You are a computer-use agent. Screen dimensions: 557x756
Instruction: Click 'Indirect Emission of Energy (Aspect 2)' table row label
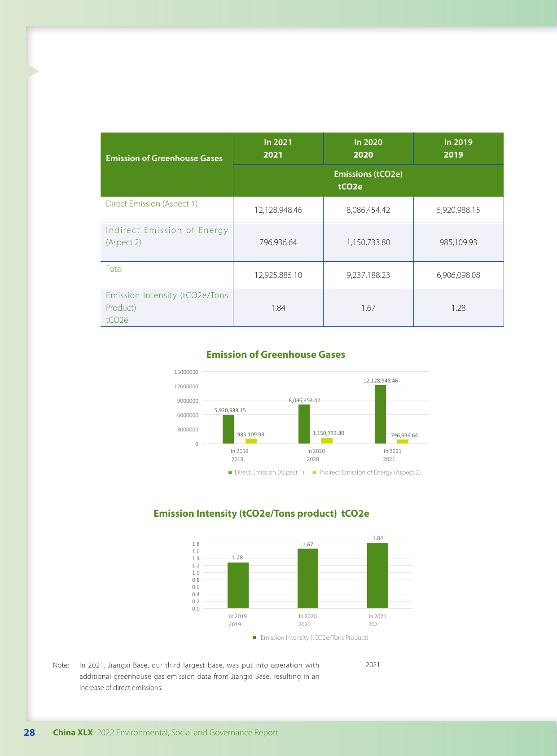(x=167, y=236)
